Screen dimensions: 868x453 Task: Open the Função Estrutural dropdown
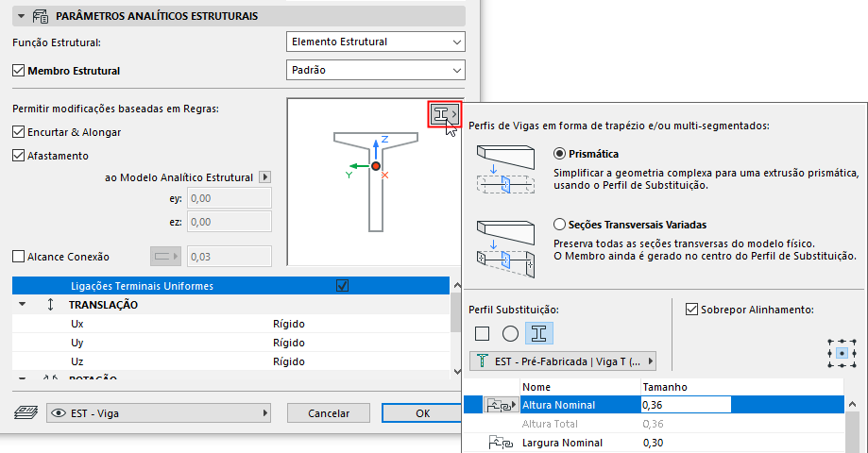pyautogui.click(x=375, y=42)
